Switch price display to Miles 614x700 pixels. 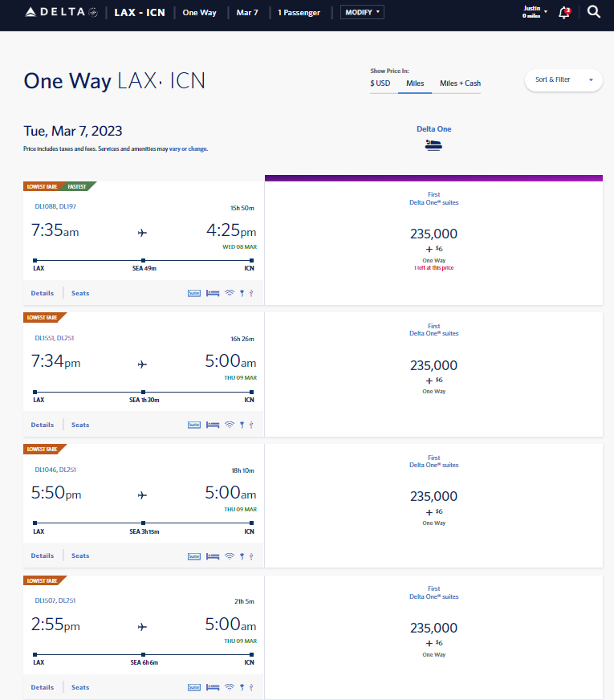point(414,83)
